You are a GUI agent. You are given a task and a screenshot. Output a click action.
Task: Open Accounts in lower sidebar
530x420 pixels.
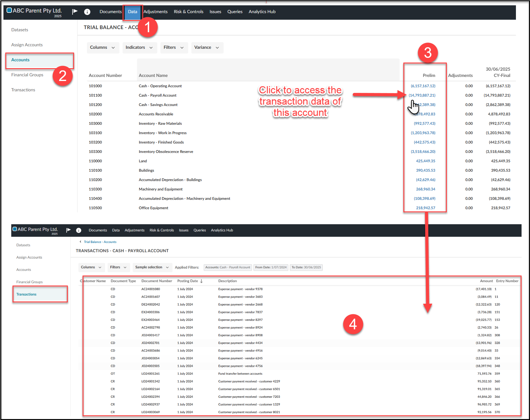(x=24, y=270)
